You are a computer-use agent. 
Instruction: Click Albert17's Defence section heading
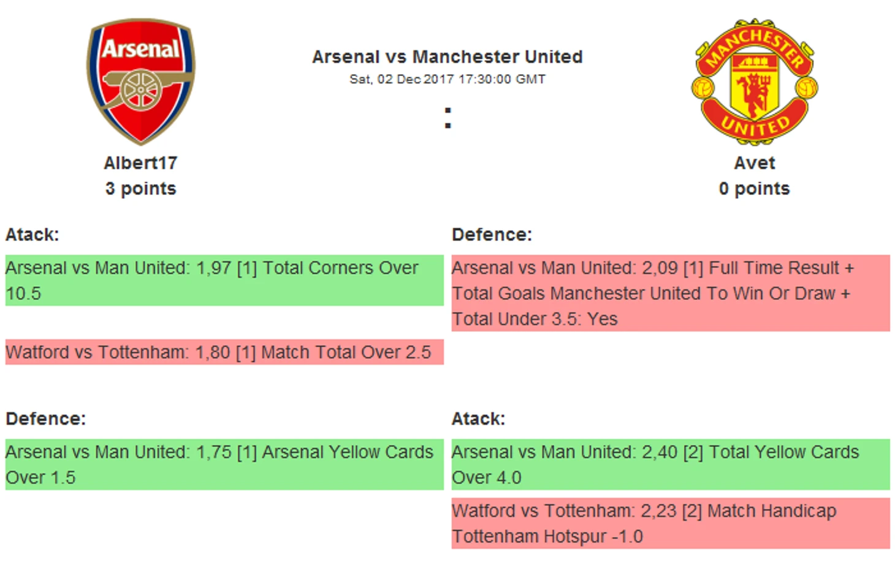click(46, 418)
